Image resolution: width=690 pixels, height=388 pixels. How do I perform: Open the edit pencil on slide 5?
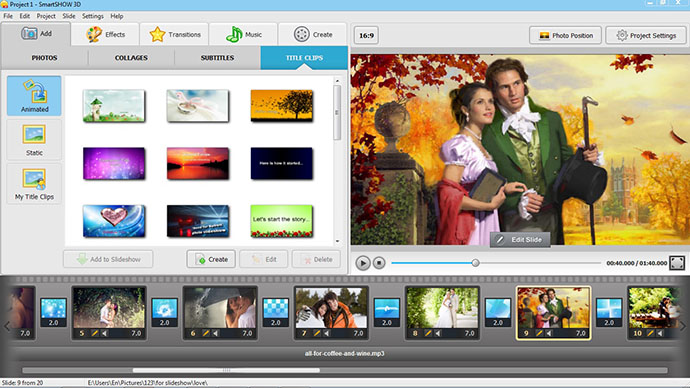click(x=94, y=333)
